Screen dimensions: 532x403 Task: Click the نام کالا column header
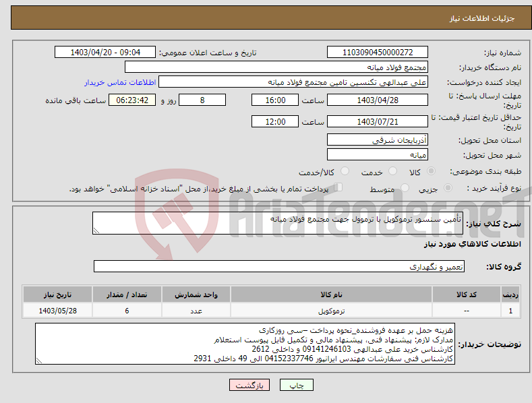[331, 294]
